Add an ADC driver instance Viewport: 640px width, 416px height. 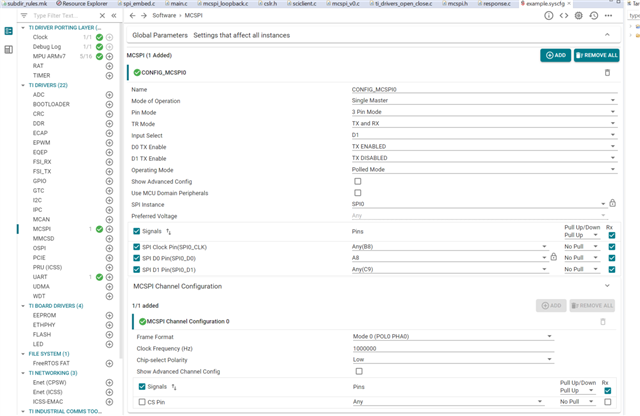(109, 94)
